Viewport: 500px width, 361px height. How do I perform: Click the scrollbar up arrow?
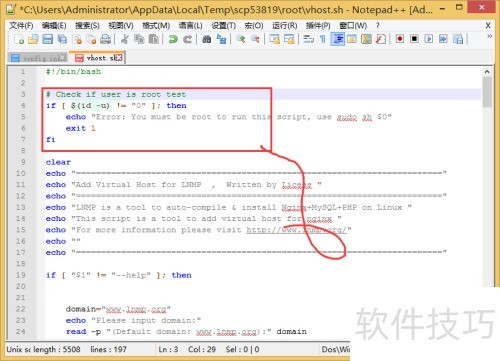(x=487, y=71)
